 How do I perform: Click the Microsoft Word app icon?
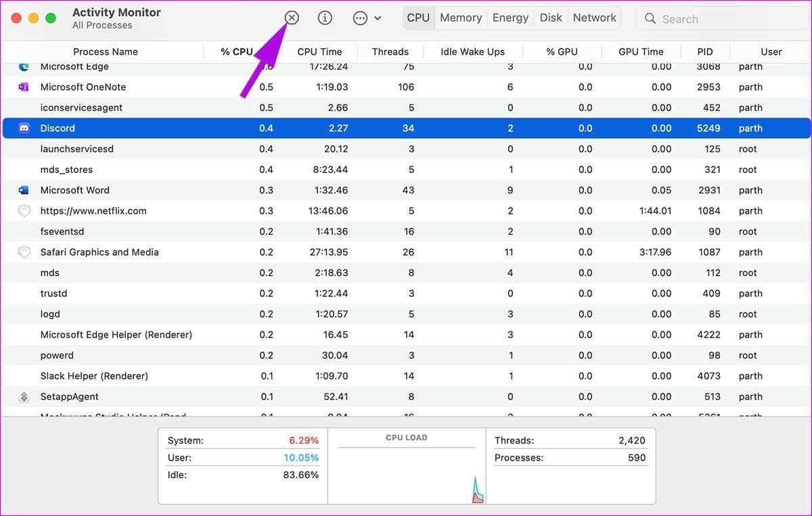[24, 191]
